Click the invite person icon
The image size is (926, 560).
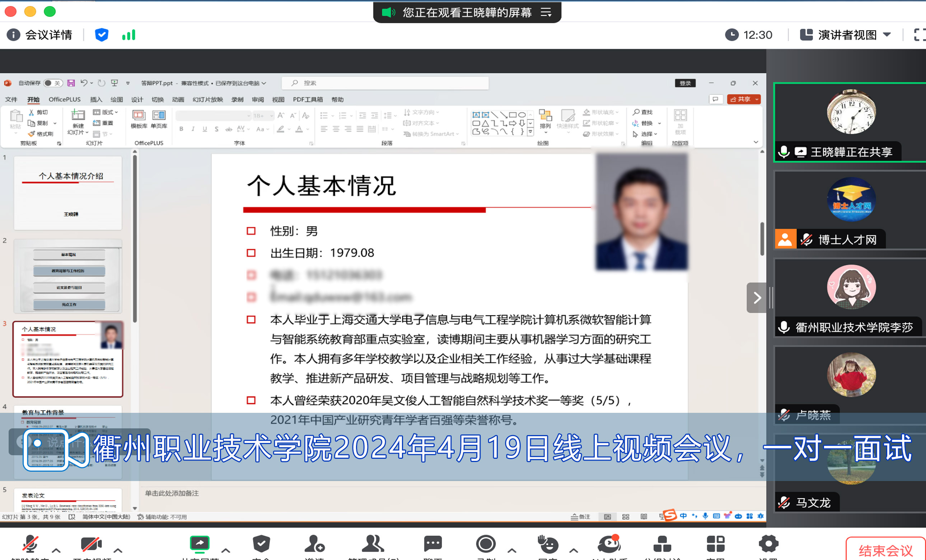[x=314, y=543]
